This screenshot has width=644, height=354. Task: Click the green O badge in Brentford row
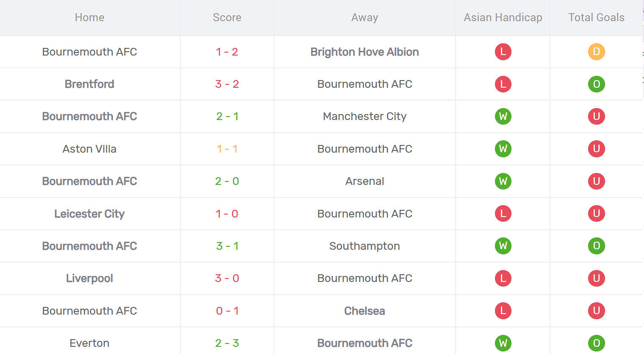596,84
